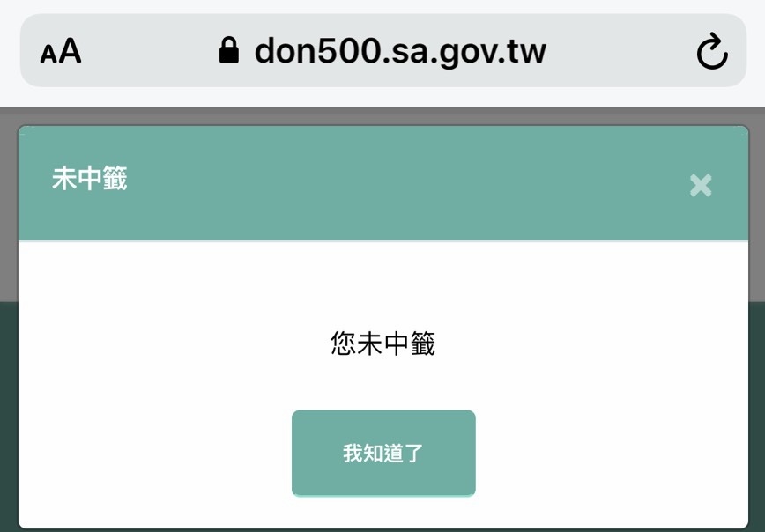The image size is (765, 532).
Task: Select the don500.sa.gov.tw address text
Action: [400, 51]
